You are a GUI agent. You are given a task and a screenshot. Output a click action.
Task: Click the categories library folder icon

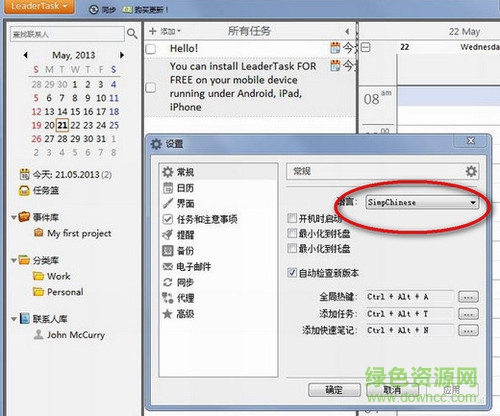pyautogui.click(x=24, y=260)
